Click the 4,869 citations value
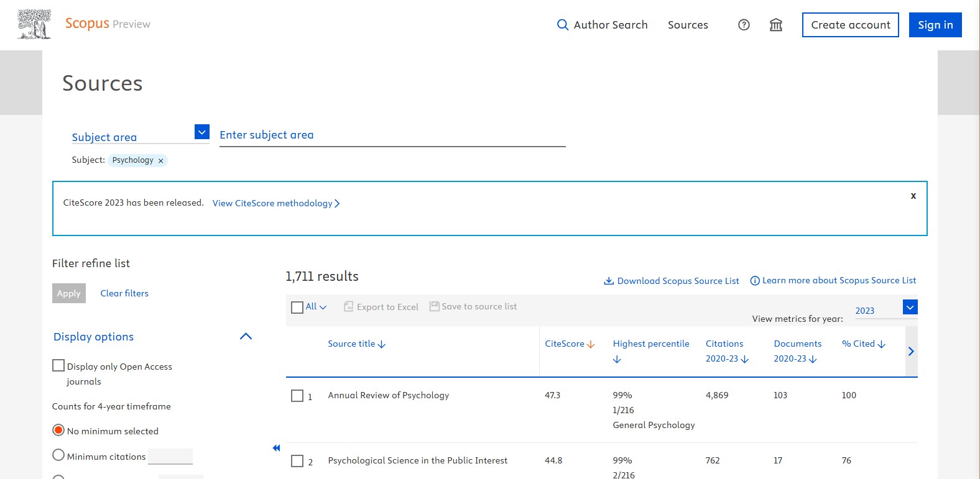This screenshot has width=980, height=479. [x=717, y=395]
